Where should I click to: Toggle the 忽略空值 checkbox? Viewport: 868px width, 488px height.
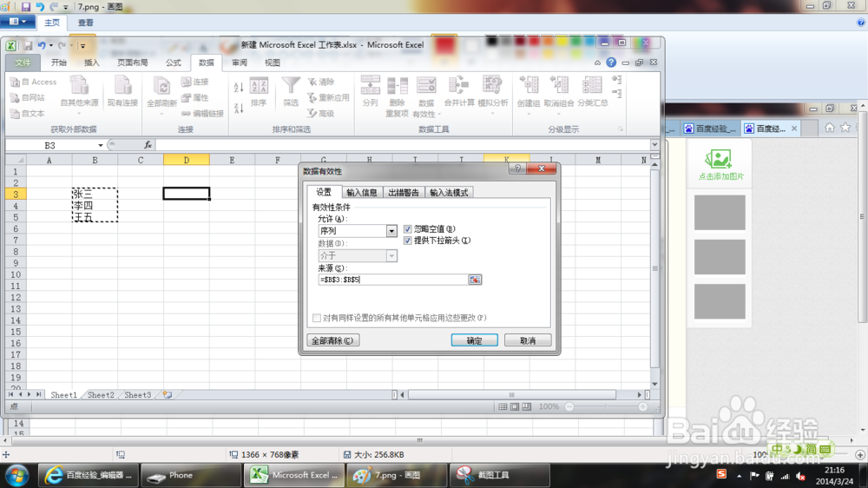(x=407, y=228)
